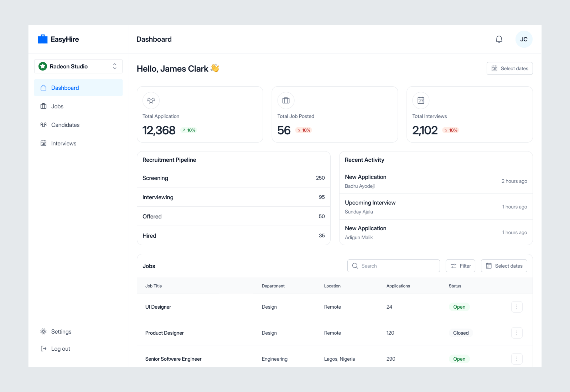Click the sliders icon on Filter
570x392 pixels.
pyautogui.click(x=453, y=266)
